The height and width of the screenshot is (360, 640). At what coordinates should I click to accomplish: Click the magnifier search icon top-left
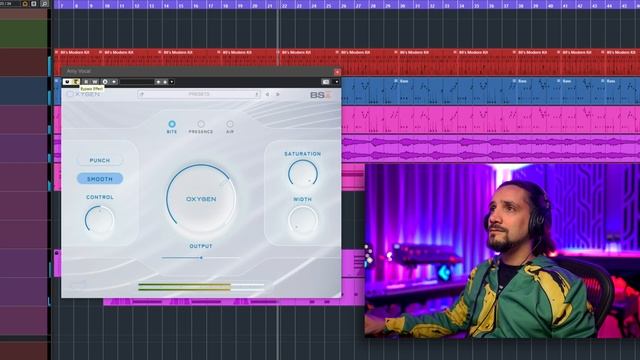[44, 4]
